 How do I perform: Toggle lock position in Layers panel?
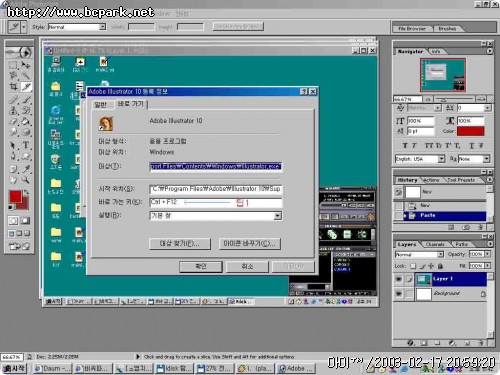click(x=431, y=266)
